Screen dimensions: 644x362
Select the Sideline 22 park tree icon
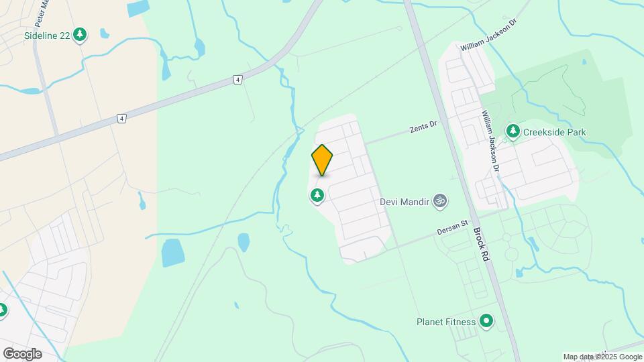point(80,35)
